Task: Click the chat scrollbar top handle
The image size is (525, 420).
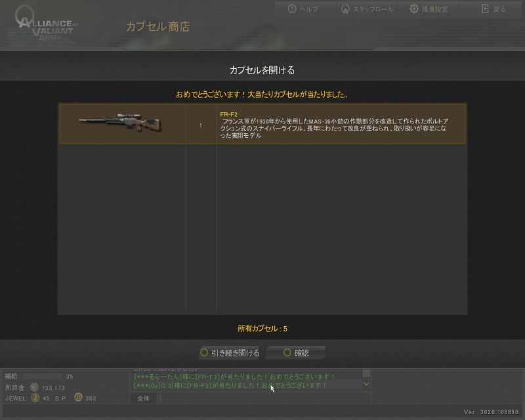Action: [367, 373]
